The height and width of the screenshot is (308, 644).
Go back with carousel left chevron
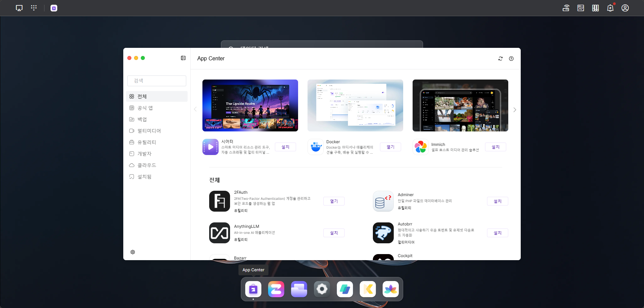(x=195, y=109)
